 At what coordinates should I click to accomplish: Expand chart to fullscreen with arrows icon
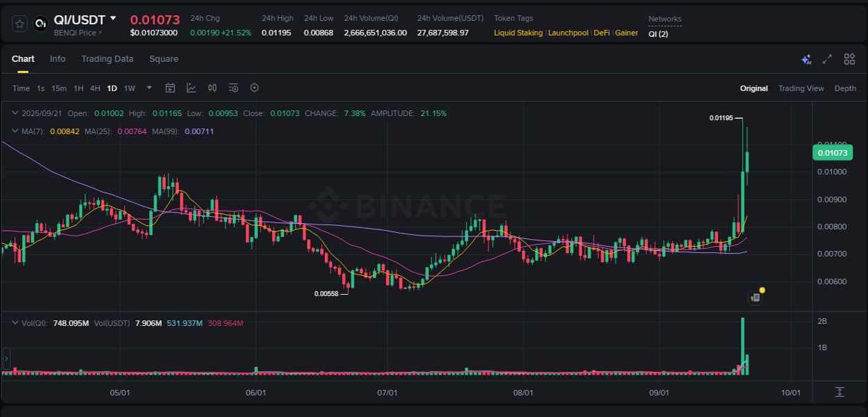(x=827, y=60)
